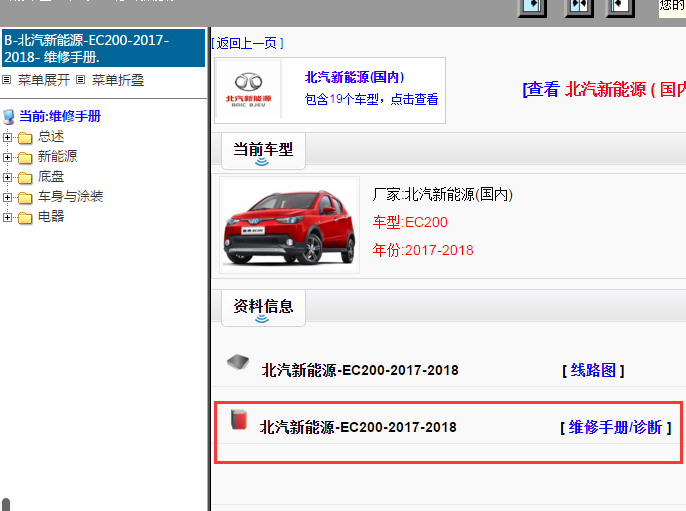Click 菜单展开 to expand all menus
The height and width of the screenshot is (511, 686).
[x=44, y=80]
